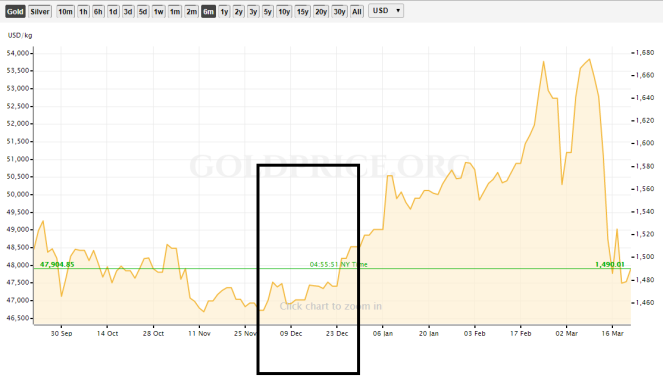The image size is (663, 381).
Task: Select the 1m range button
Action: coord(175,11)
